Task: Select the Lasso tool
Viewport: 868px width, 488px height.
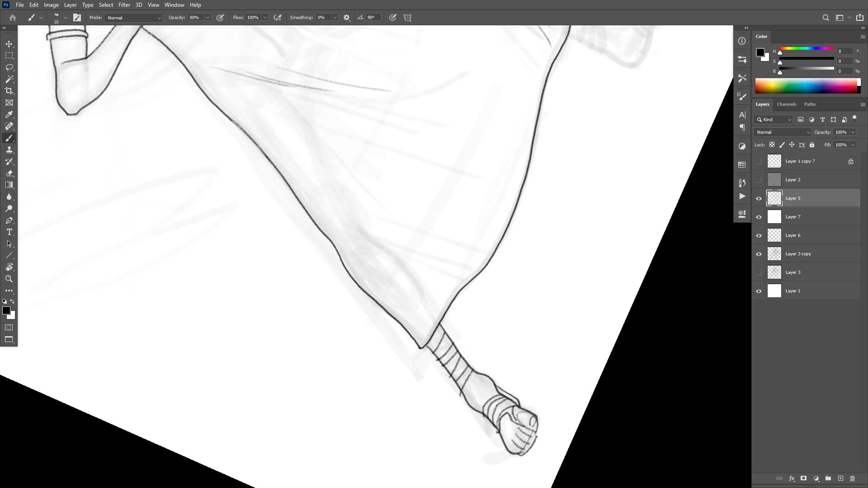Action: [9, 67]
